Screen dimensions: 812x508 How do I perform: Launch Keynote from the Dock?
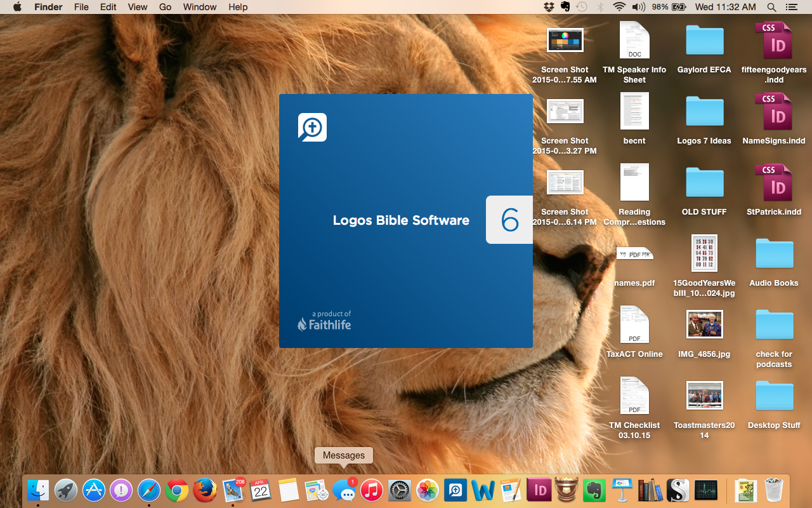coord(623,490)
